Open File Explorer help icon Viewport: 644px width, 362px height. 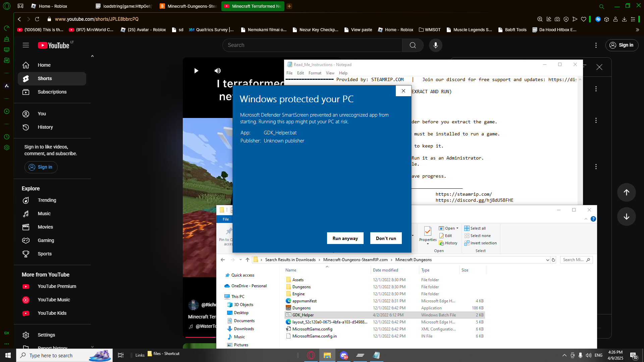593,219
